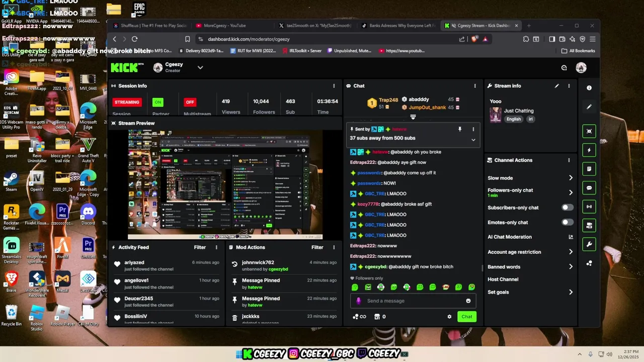Image resolution: width=644 pixels, height=362 pixels.
Task: Expand Set goals option
Action: (571, 292)
